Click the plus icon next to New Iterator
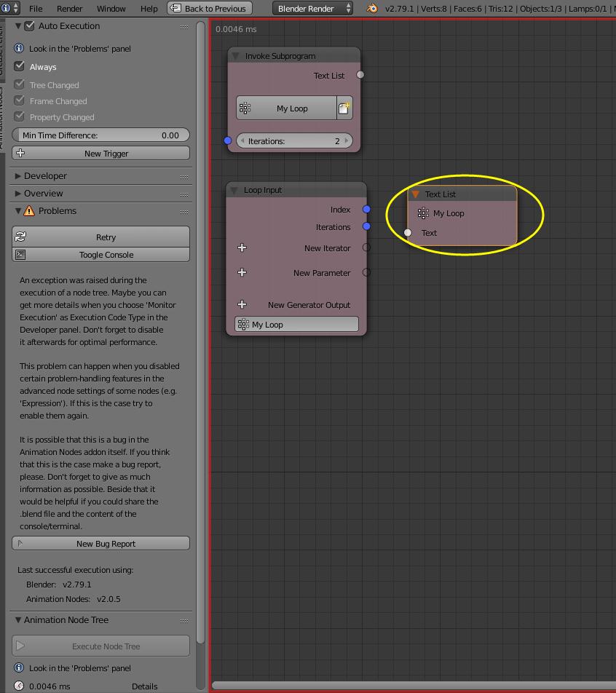The height and width of the screenshot is (693, 616). tap(242, 247)
